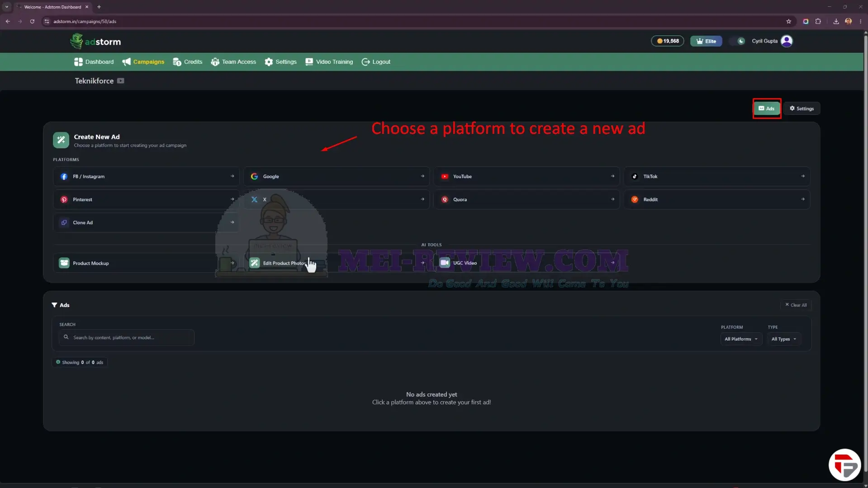Viewport: 868px width, 488px height.
Task: Open the browser downloads icon
Action: click(836, 21)
